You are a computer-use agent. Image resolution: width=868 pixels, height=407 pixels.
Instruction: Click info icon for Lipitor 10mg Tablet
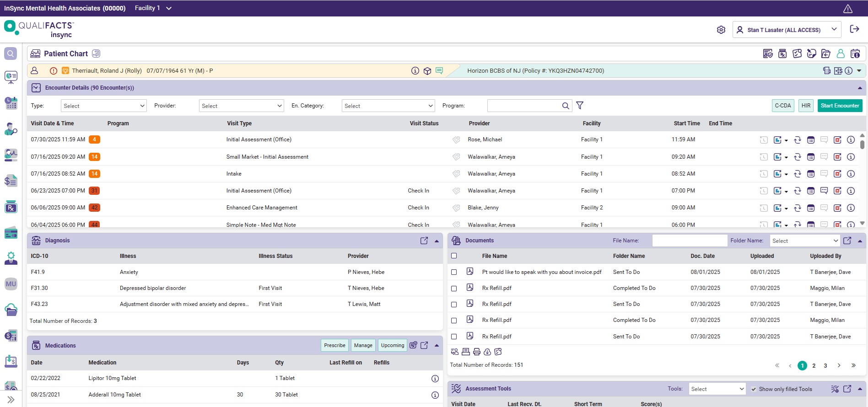point(435,379)
